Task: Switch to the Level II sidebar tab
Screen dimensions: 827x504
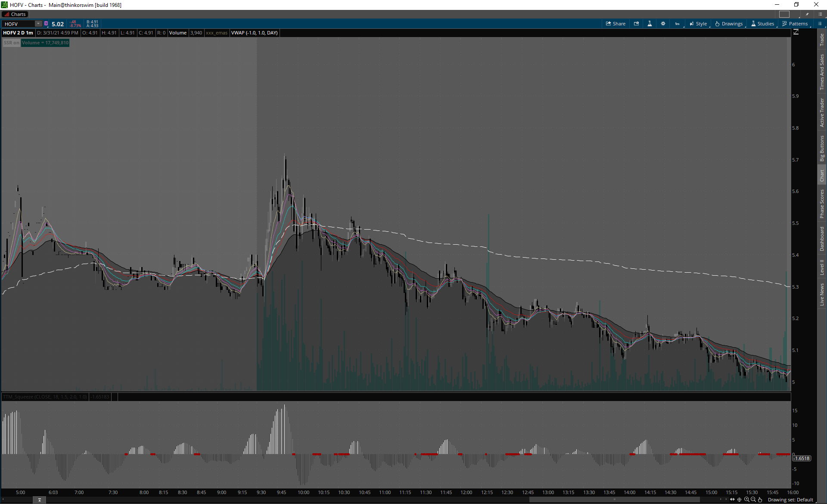Action: coord(822,267)
